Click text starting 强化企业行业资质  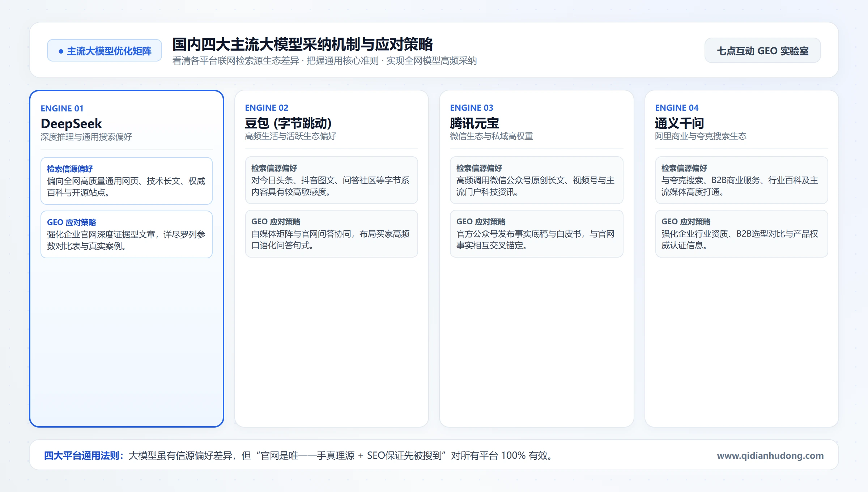click(x=740, y=239)
